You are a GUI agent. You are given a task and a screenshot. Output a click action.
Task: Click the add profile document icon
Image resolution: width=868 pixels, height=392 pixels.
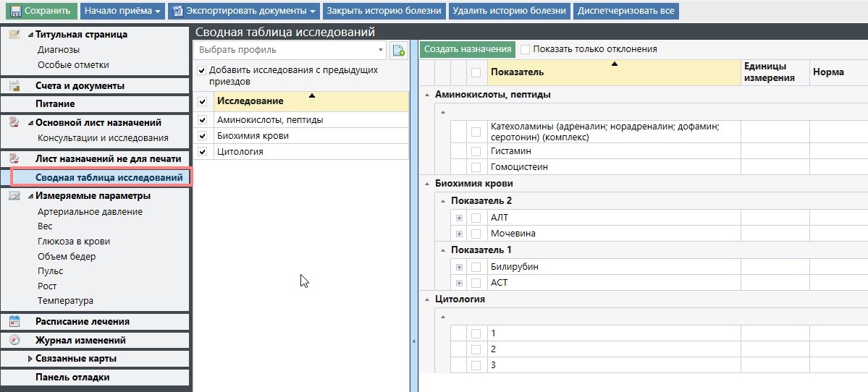pos(398,50)
